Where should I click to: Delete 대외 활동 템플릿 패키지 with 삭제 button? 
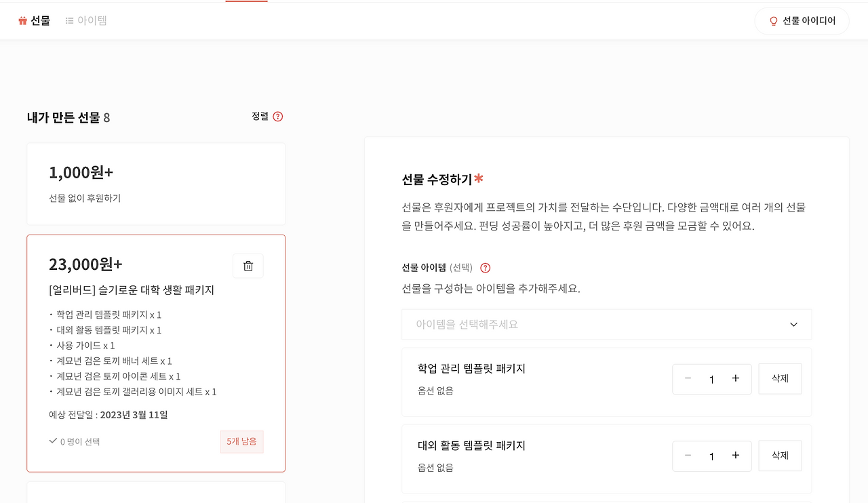(779, 456)
